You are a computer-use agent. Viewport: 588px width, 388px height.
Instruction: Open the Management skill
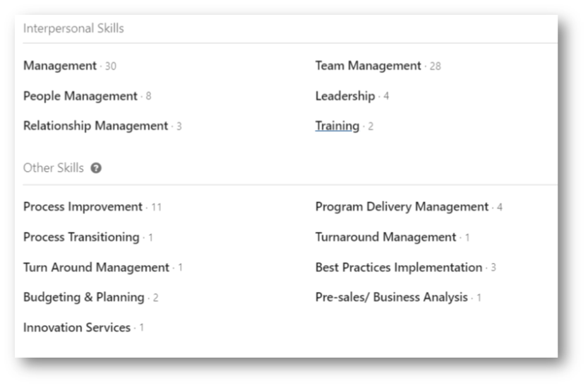coord(60,66)
